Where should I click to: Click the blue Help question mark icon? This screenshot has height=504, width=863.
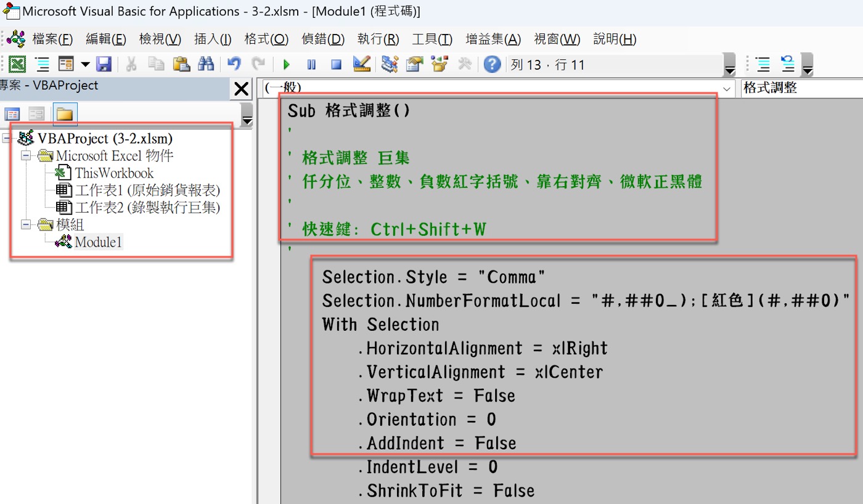pyautogui.click(x=492, y=64)
